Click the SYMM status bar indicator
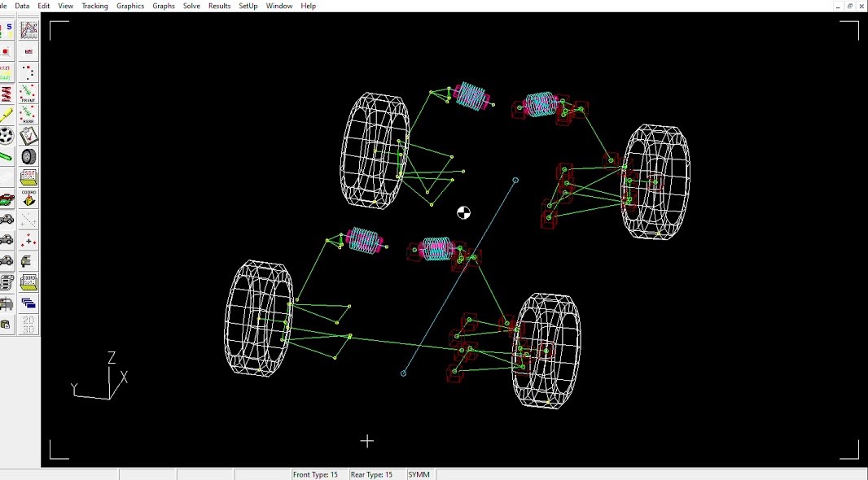868x480 pixels. coord(419,474)
